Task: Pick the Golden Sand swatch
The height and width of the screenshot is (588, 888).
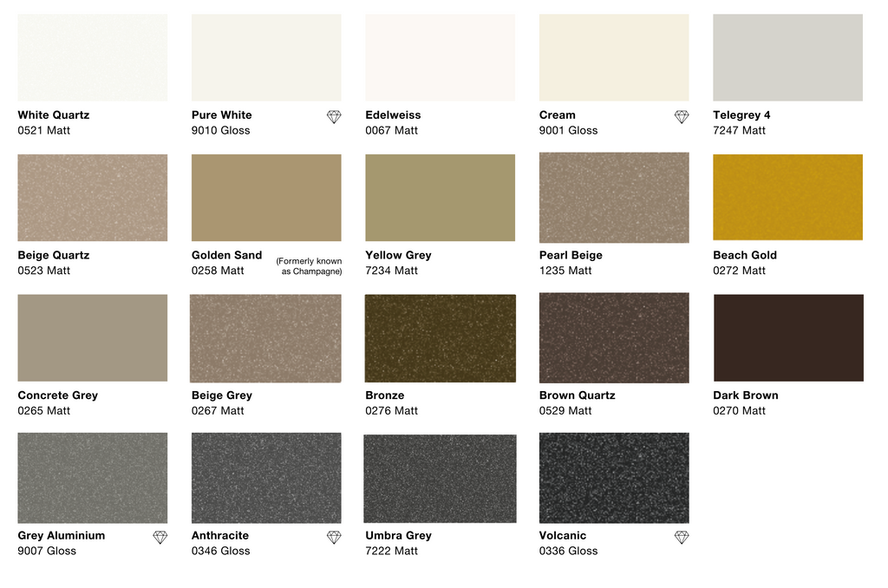Action: [x=266, y=198]
